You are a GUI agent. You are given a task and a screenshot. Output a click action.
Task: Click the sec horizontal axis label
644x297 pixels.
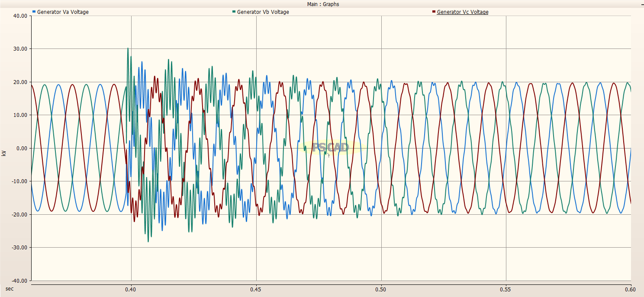point(9,288)
